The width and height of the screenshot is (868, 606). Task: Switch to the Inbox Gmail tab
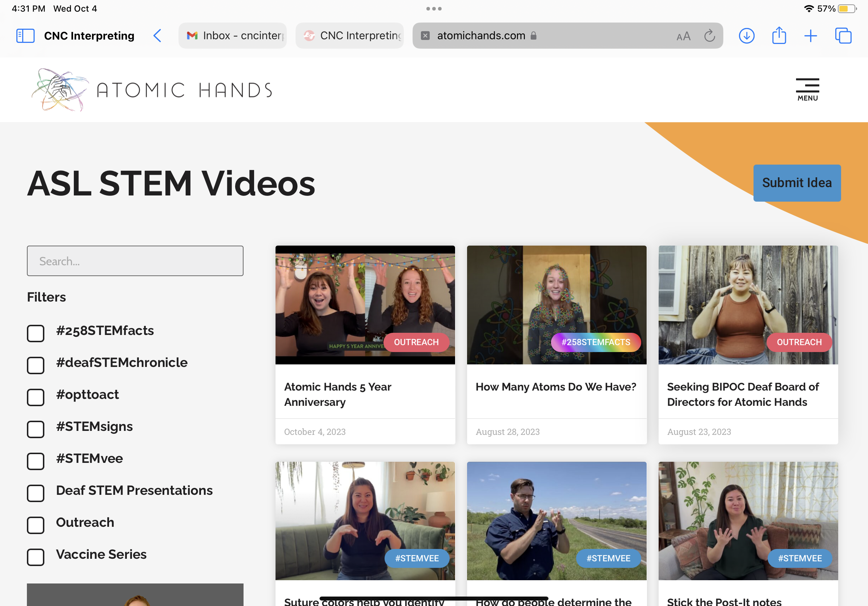tap(233, 36)
